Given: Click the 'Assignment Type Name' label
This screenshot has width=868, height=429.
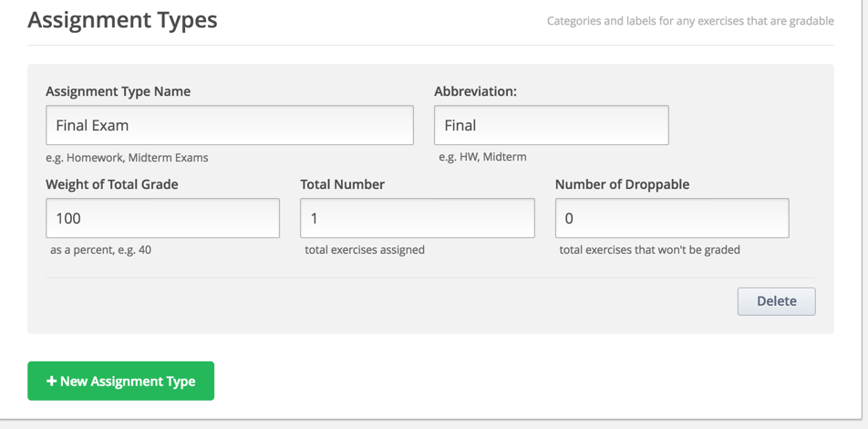Looking at the screenshot, I should tap(118, 91).
